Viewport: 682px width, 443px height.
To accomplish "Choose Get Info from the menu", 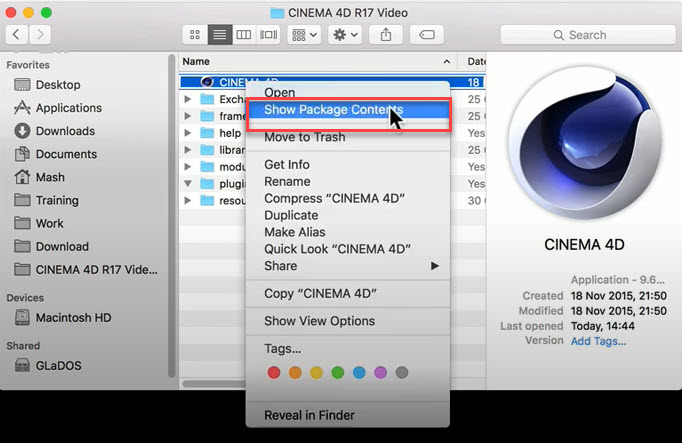I will [x=348, y=164].
